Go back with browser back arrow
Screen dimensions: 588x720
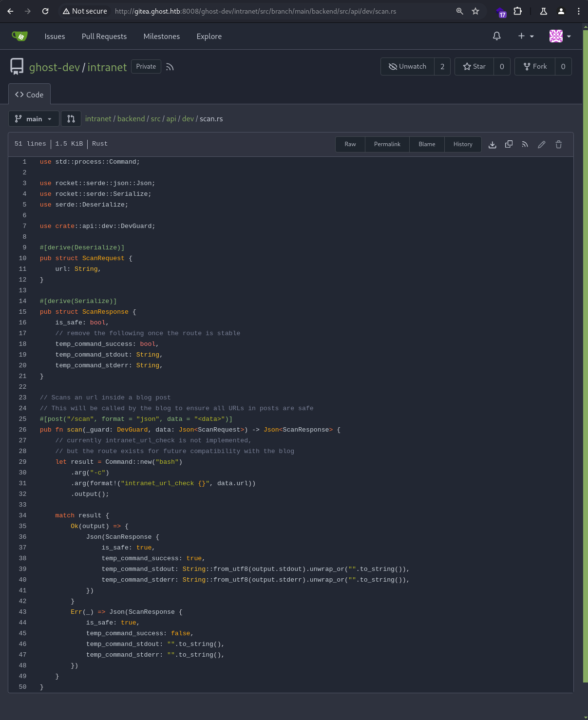coord(10,11)
